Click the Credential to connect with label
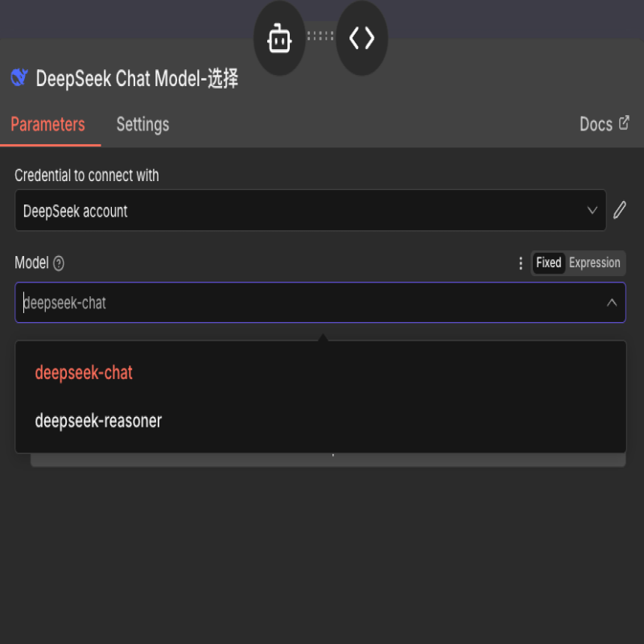 pyautogui.click(x=87, y=175)
